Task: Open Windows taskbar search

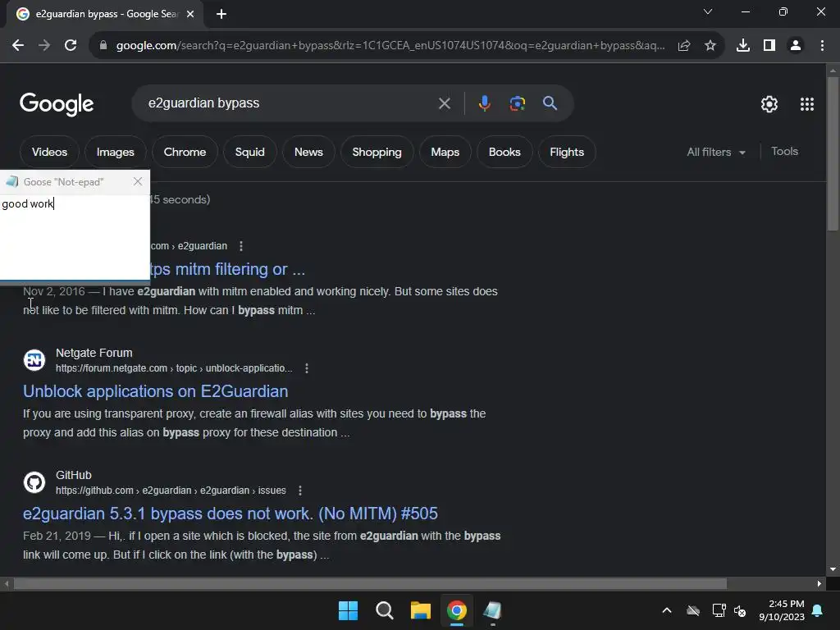Action: tap(384, 610)
